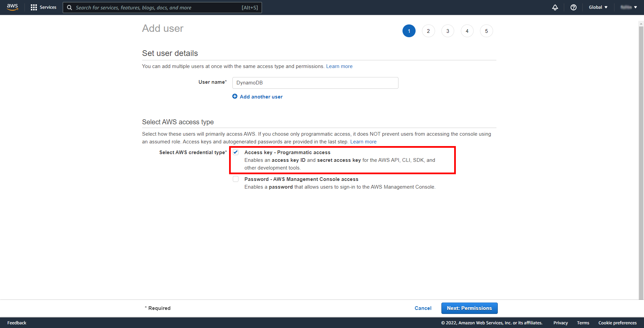644x328 pixels.
Task: Open the notifications bell
Action: [x=555, y=7]
